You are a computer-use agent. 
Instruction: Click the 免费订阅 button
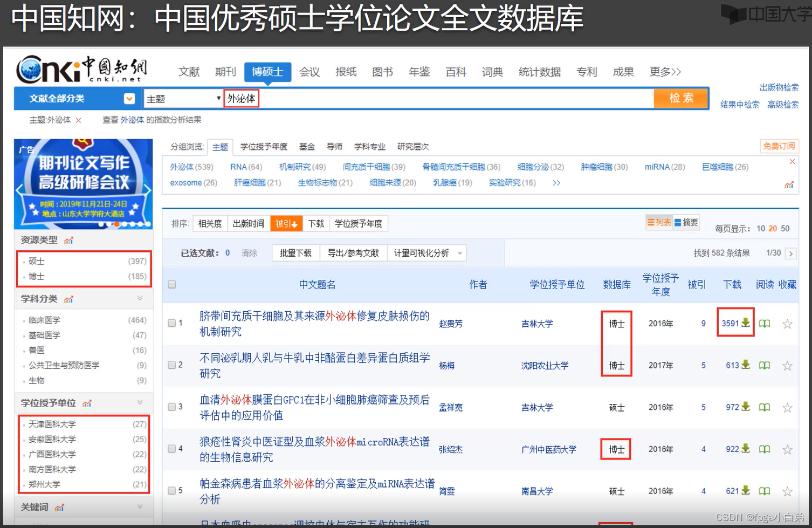point(779,146)
